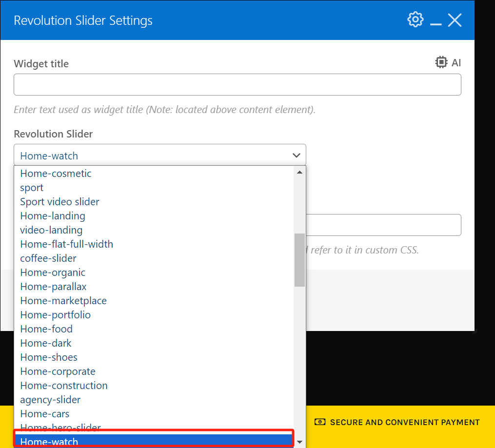Select the Home-construction option

tap(64, 386)
